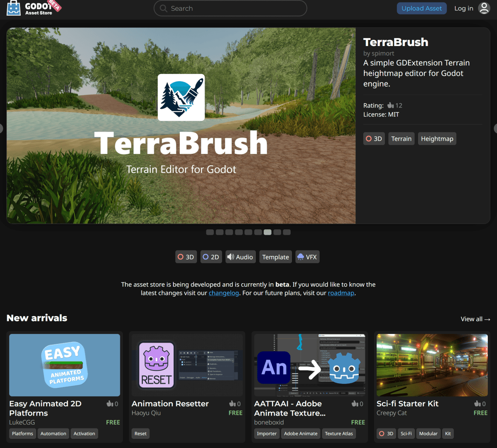497x448 pixels.
Task: Select the Heightmap tag
Action: tap(437, 139)
